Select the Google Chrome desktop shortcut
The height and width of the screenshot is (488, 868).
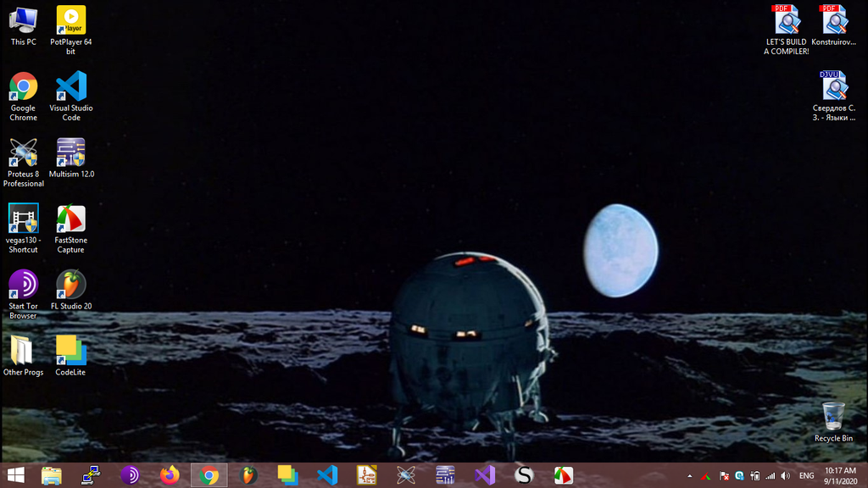23,97
